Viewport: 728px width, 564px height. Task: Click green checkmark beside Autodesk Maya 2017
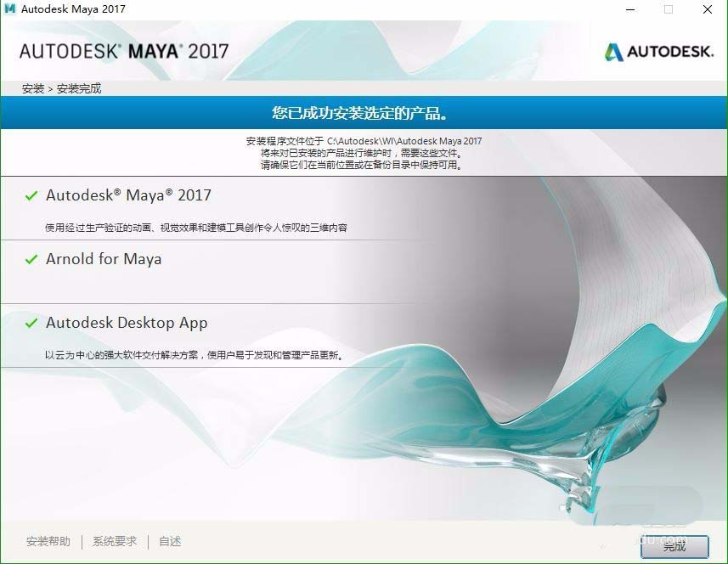point(31,195)
